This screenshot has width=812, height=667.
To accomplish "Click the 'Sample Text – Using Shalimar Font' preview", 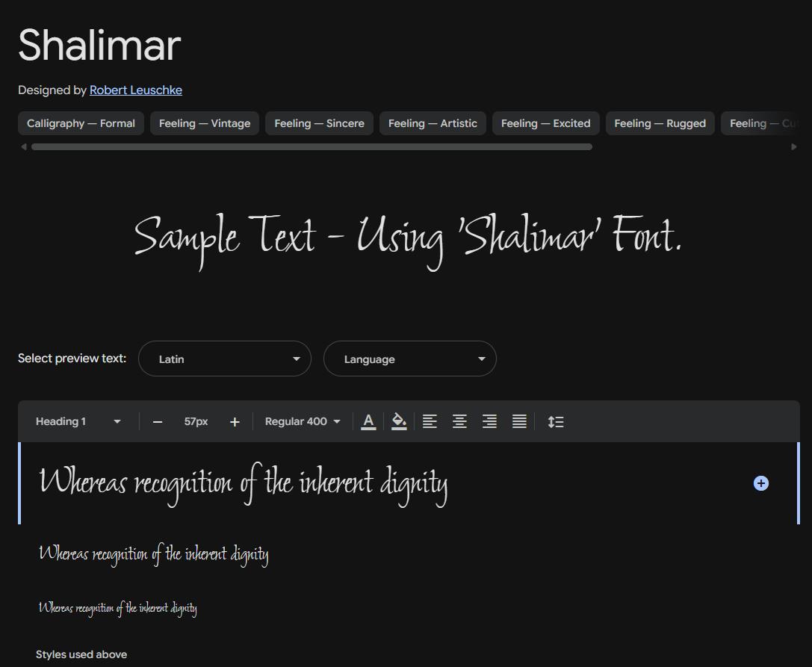I will (x=408, y=241).
